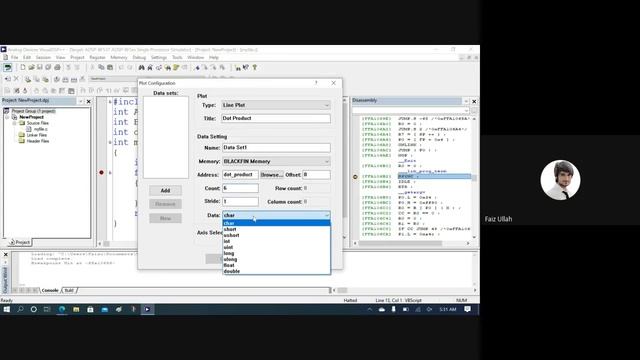Pick ulong in the Data list
The height and width of the screenshot is (360, 640).
(x=276, y=259)
